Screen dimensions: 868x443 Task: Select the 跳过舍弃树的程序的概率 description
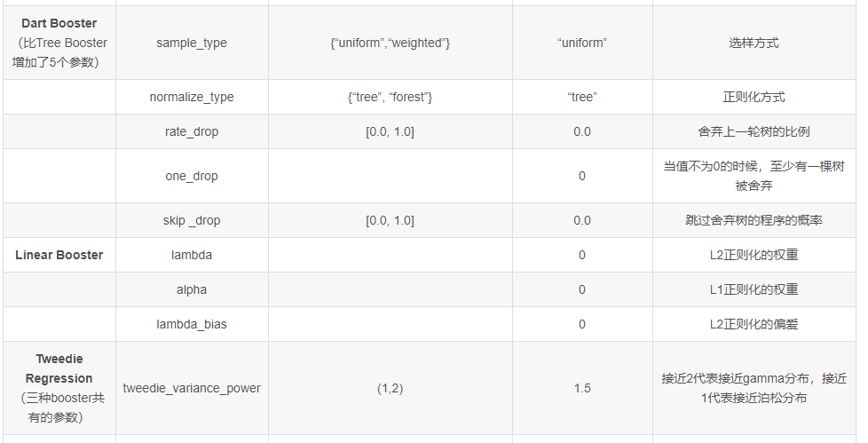754,220
